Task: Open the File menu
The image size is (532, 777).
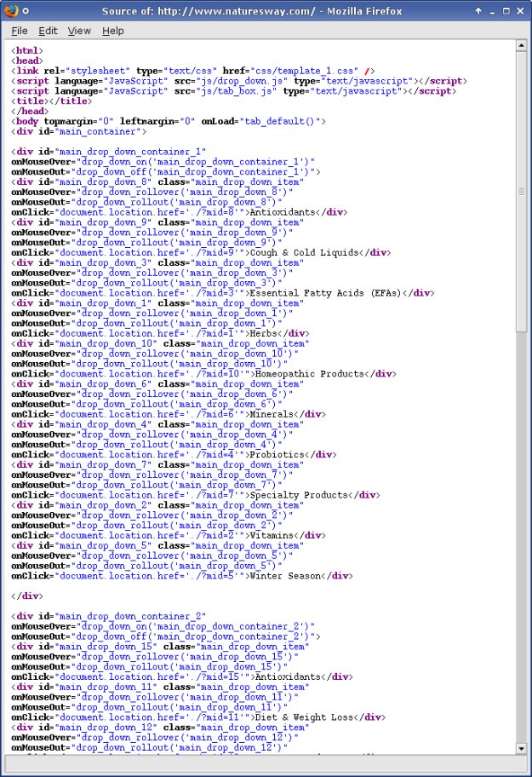Action: [x=20, y=31]
